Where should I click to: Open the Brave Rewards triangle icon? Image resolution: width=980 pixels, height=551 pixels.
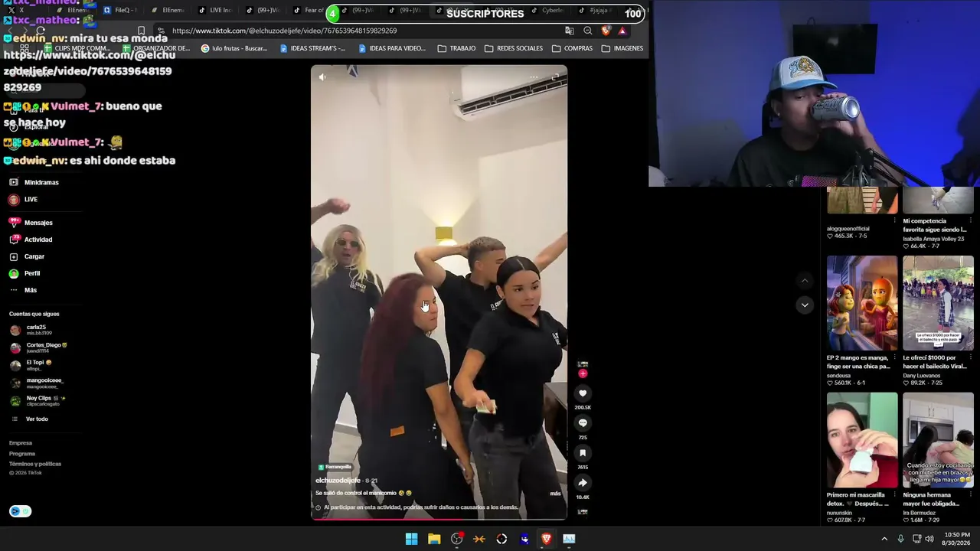622,31
